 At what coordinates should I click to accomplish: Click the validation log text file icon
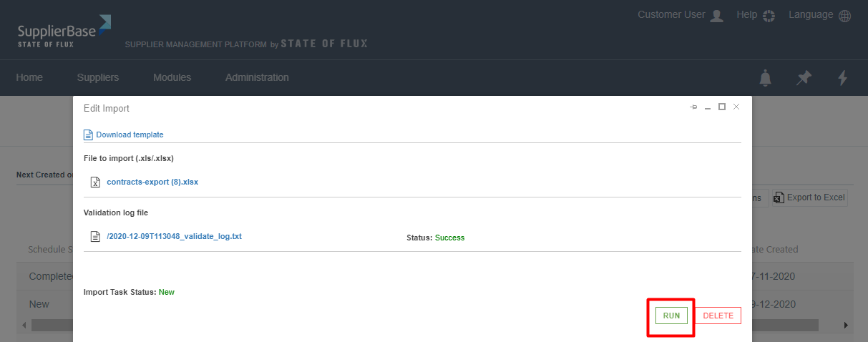tap(95, 237)
